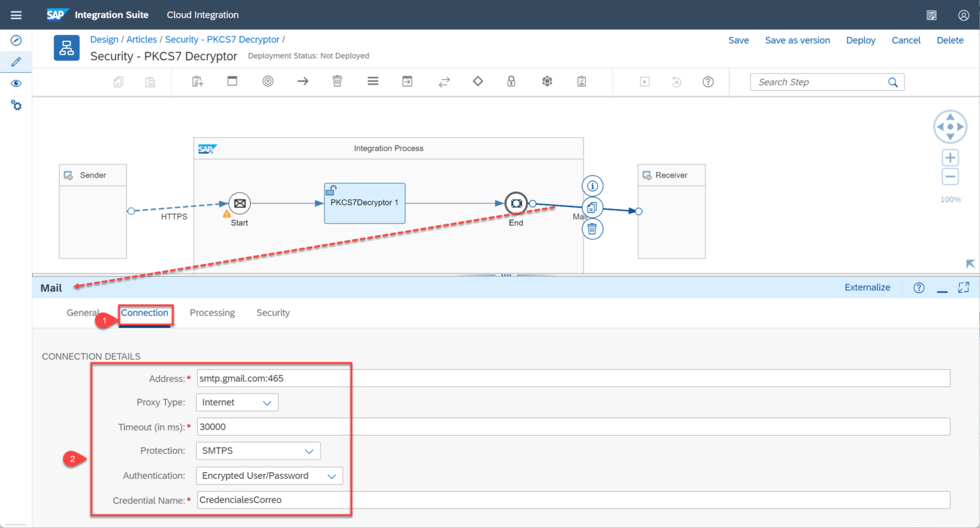Image resolution: width=980 pixels, height=528 pixels.
Task: Click the Save button
Action: point(738,41)
